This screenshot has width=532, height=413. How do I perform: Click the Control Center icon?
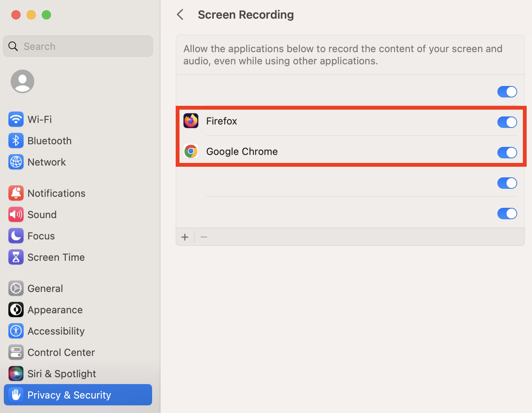(16, 352)
